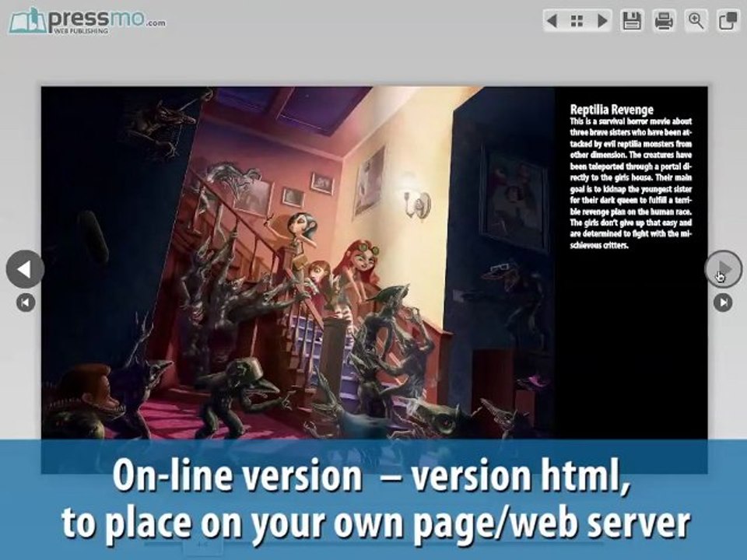This screenshot has width=747, height=560.
Task: Print the publication
Action: pos(664,20)
